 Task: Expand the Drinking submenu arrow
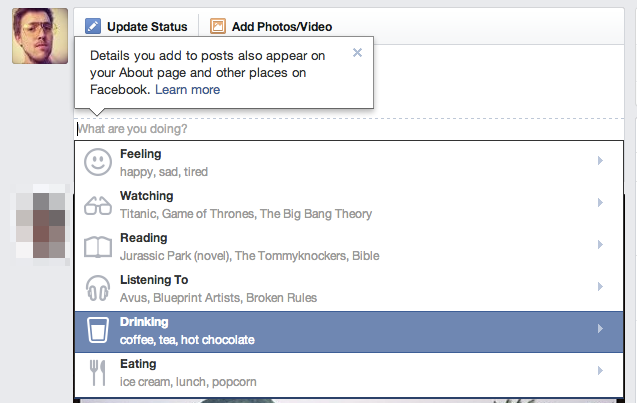tap(600, 328)
